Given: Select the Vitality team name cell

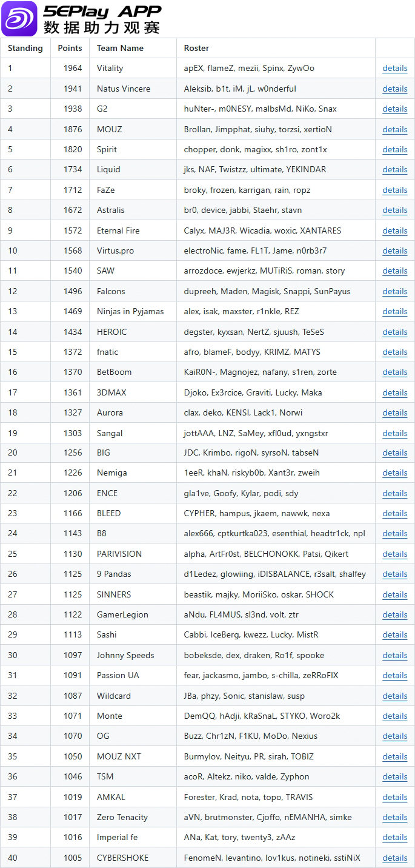Looking at the screenshot, I should [110, 69].
